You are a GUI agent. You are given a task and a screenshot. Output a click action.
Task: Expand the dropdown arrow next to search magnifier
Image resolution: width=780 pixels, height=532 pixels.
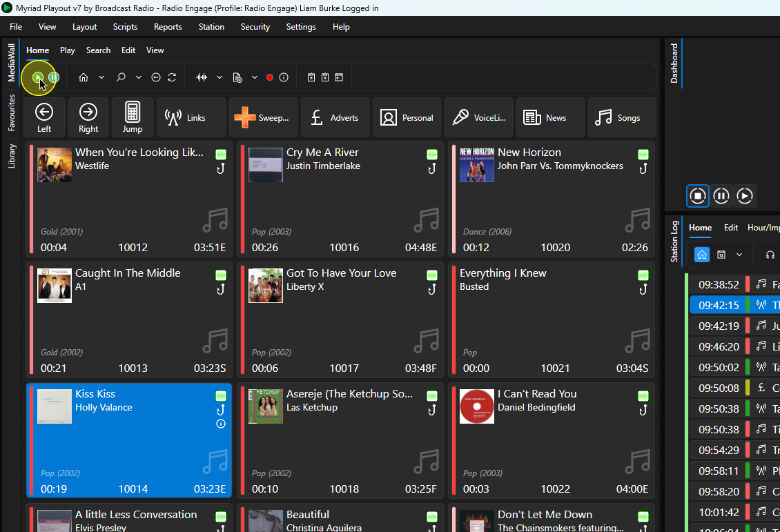pos(139,77)
